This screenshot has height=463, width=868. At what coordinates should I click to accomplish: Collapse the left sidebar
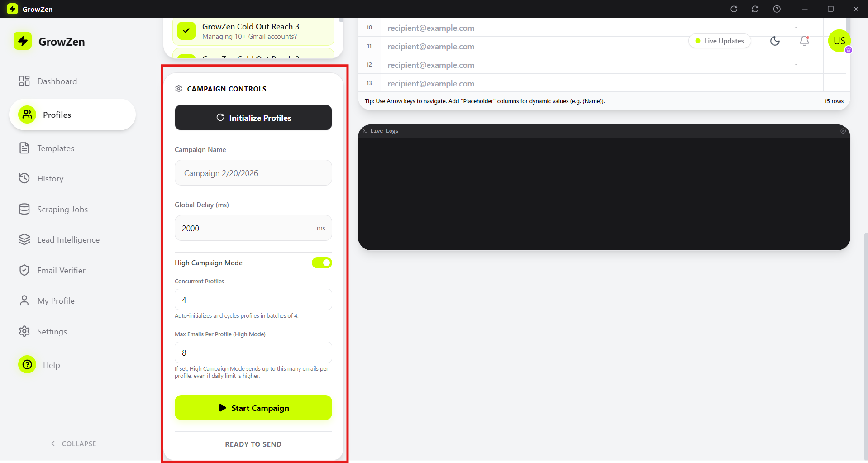click(73, 444)
